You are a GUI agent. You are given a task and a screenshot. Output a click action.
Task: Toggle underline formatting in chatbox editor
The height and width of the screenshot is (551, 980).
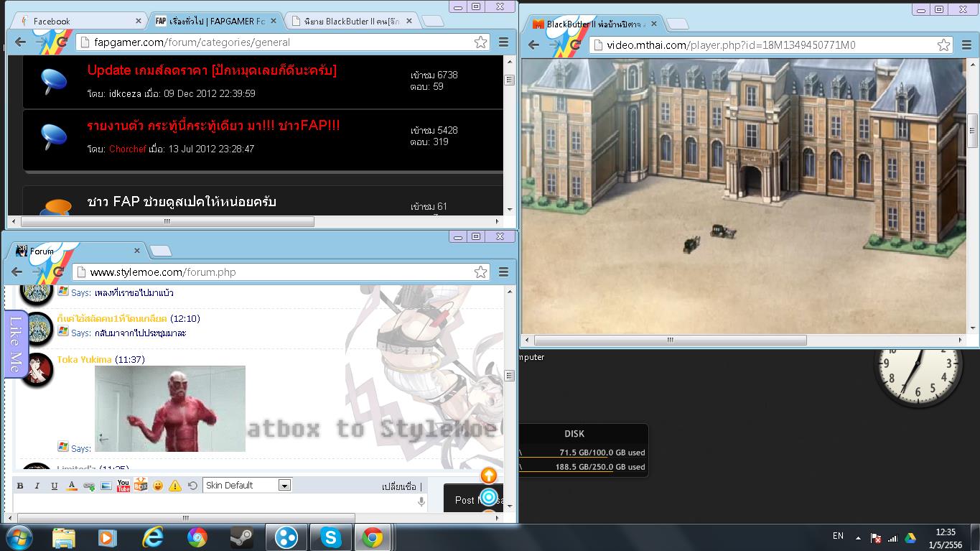[55, 486]
